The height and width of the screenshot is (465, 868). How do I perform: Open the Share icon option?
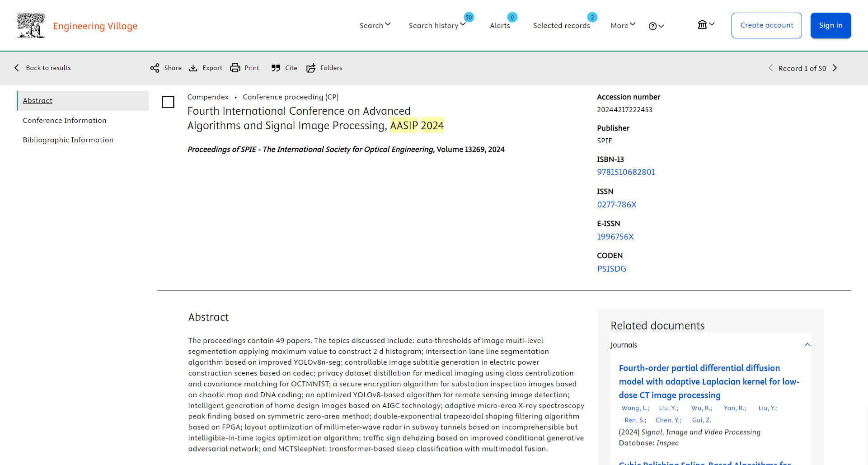[155, 68]
